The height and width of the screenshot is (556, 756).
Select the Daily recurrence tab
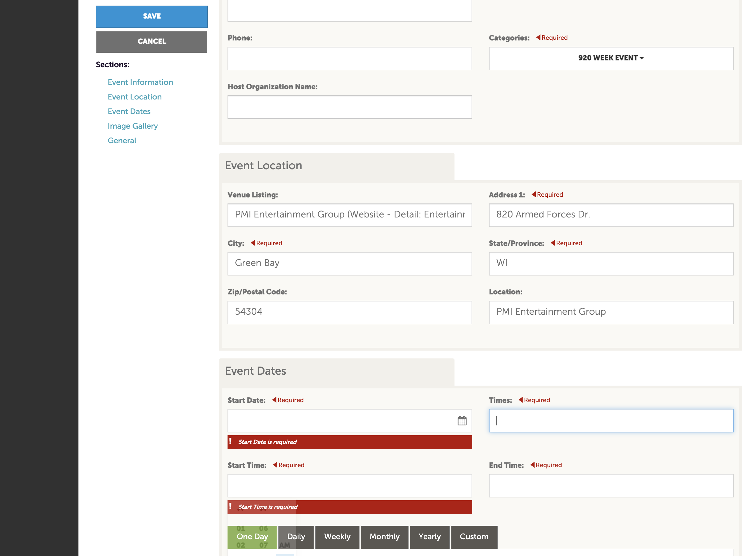[x=296, y=537]
